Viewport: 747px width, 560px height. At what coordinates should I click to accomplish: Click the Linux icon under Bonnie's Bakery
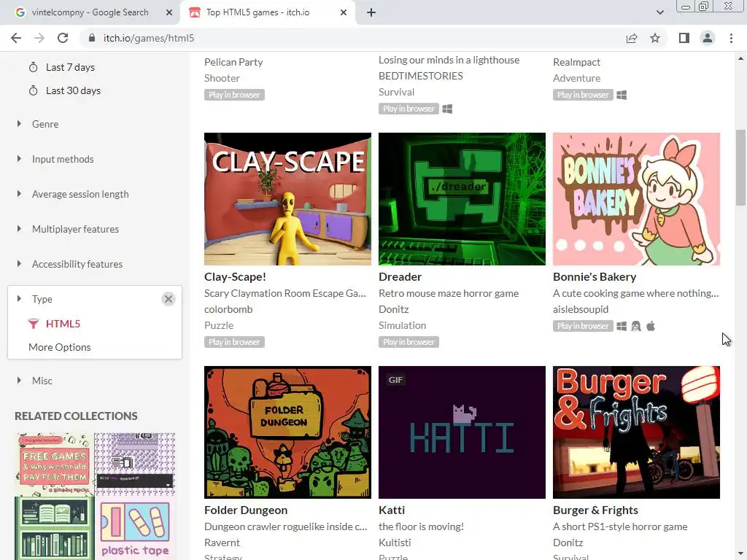pos(636,326)
